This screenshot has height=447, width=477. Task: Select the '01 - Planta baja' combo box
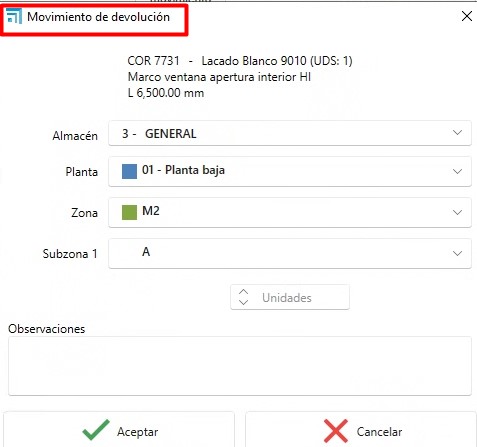point(290,171)
